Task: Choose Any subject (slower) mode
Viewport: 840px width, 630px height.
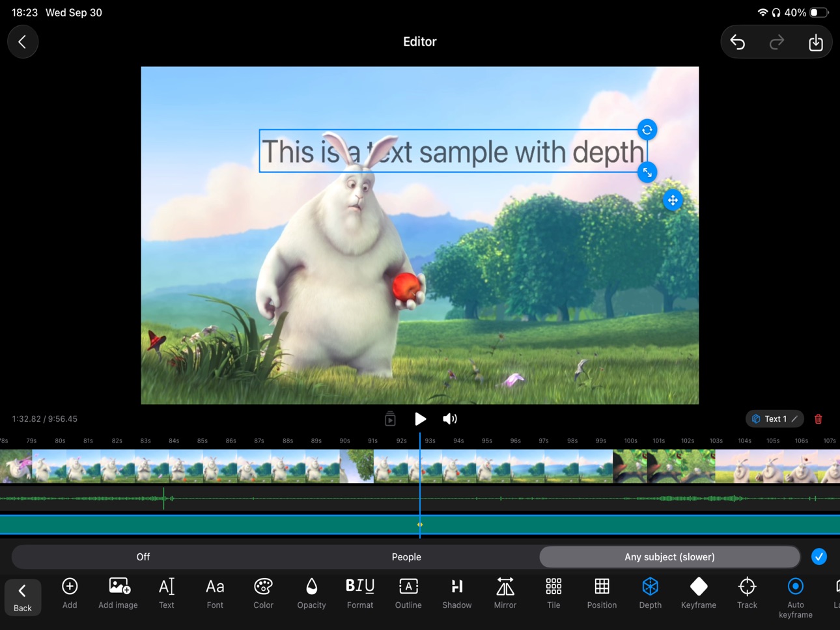Action: [x=669, y=557]
